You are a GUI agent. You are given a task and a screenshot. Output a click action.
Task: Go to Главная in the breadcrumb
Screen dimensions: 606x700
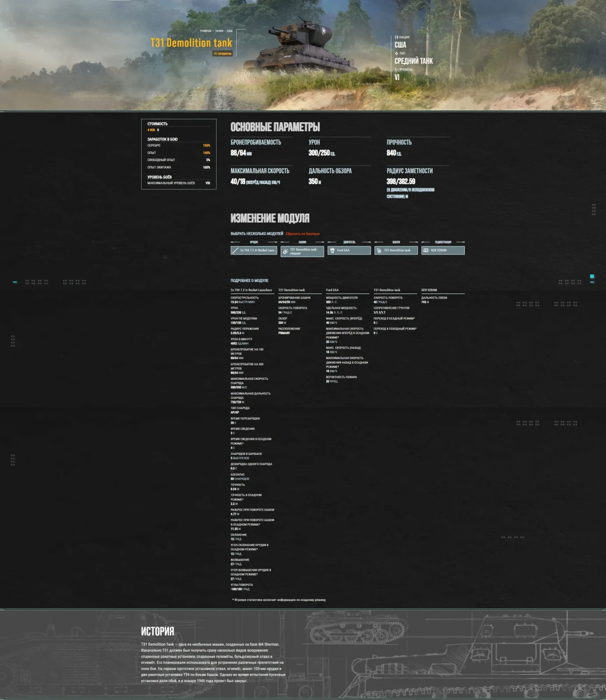point(205,31)
